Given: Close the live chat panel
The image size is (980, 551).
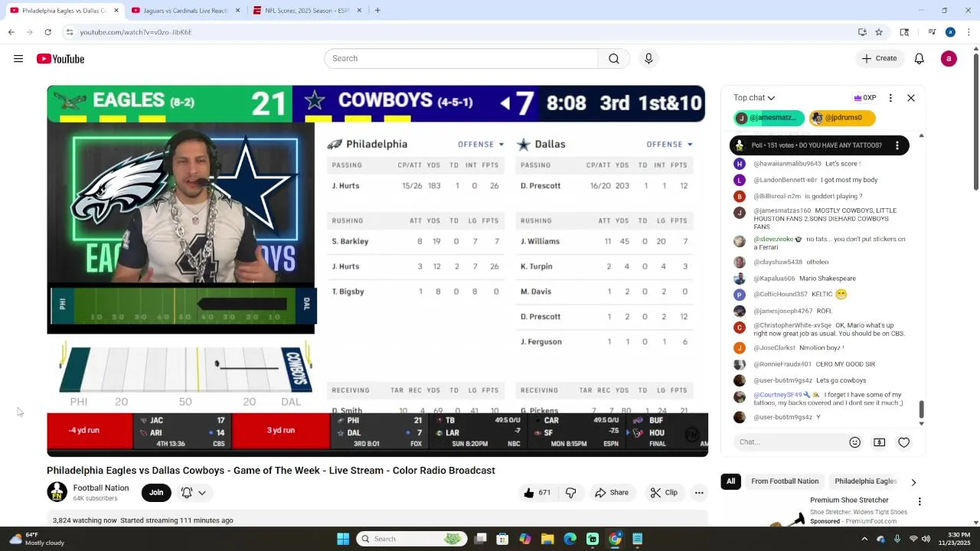Looking at the screenshot, I should click(x=911, y=98).
